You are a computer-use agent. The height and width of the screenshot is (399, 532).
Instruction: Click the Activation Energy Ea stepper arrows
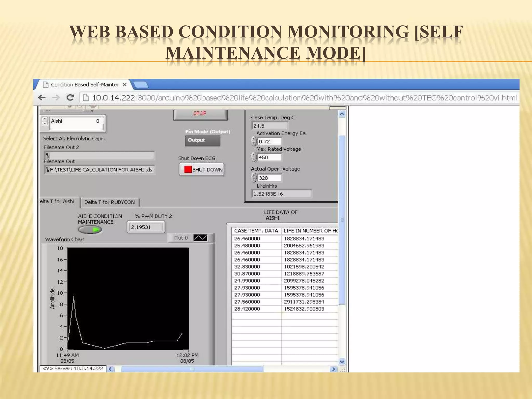tap(254, 141)
